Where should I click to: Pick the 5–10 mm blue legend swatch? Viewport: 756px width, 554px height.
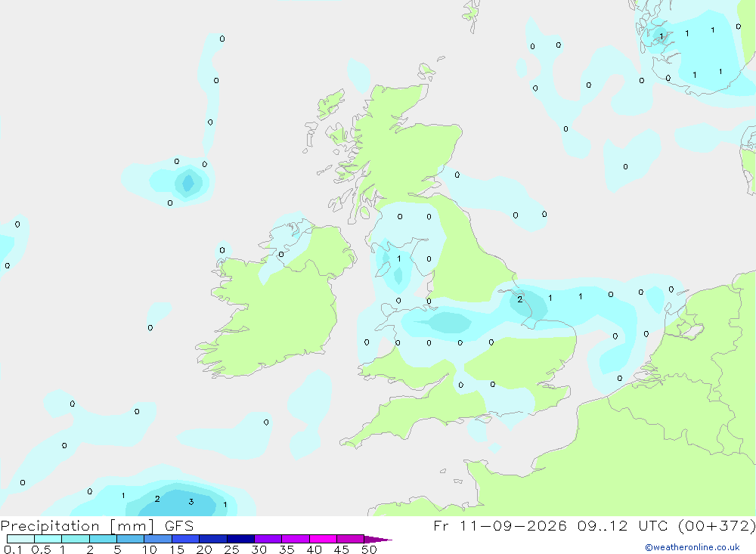[x=131, y=539]
